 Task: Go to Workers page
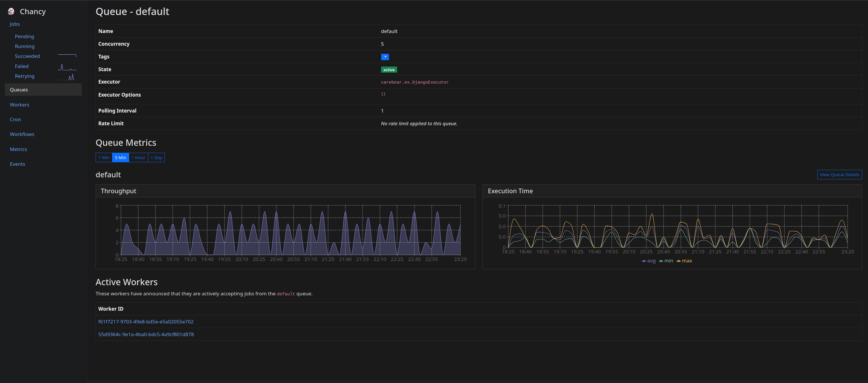coord(19,105)
